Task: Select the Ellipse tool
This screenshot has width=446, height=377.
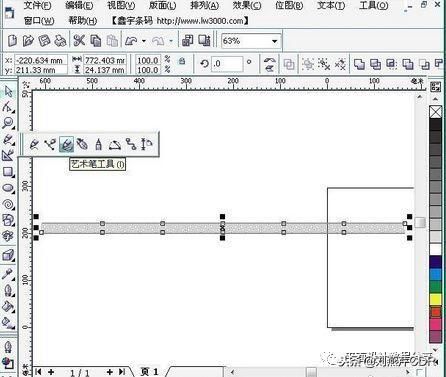Action: tap(8, 188)
